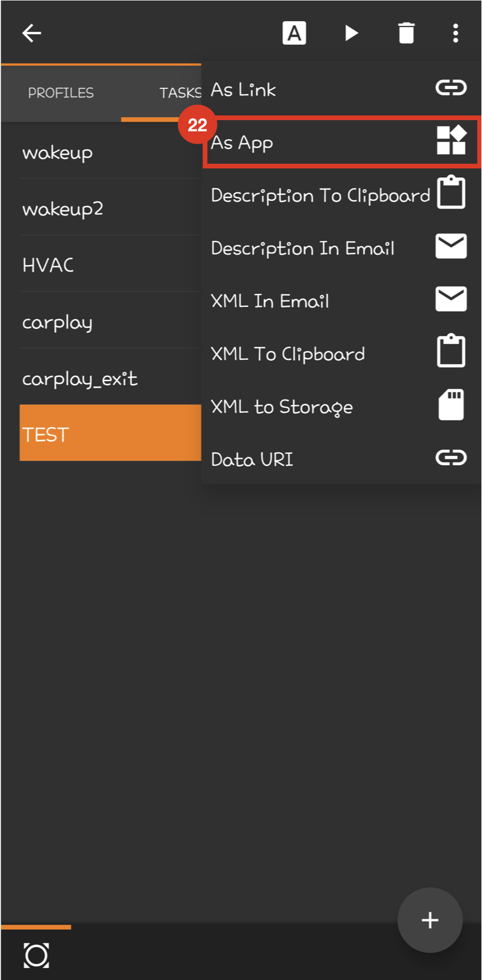Image resolution: width=482 pixels, height=980 pixels.
Task: Add new task with plus button
Action: pyautogui.click(x=430, y=920)
